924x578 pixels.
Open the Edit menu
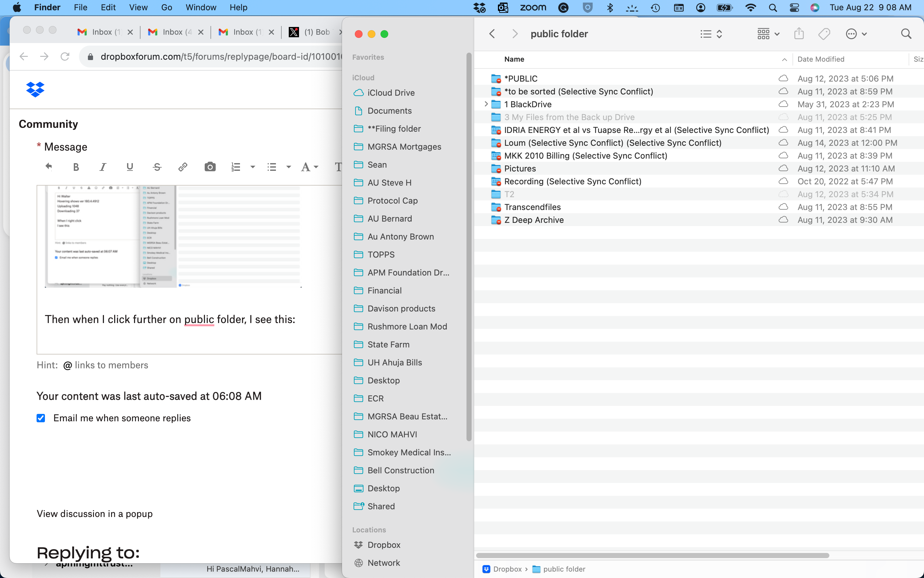[x=108, y=8]
